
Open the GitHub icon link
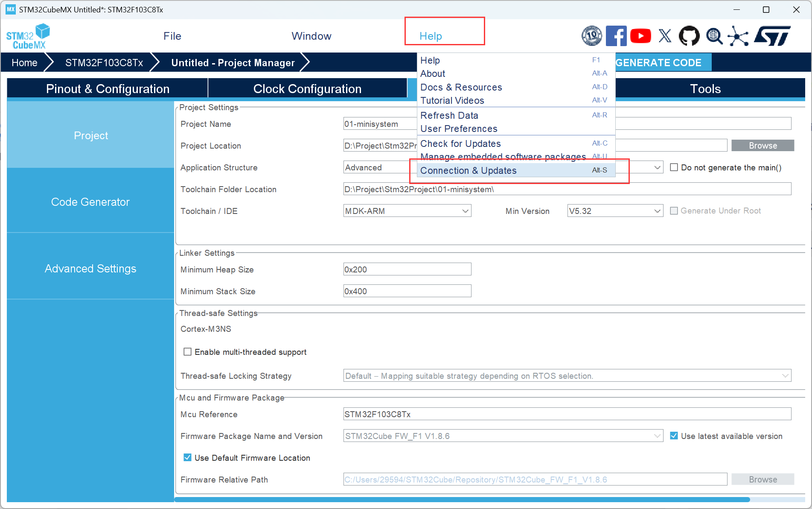tap(689, 36)
